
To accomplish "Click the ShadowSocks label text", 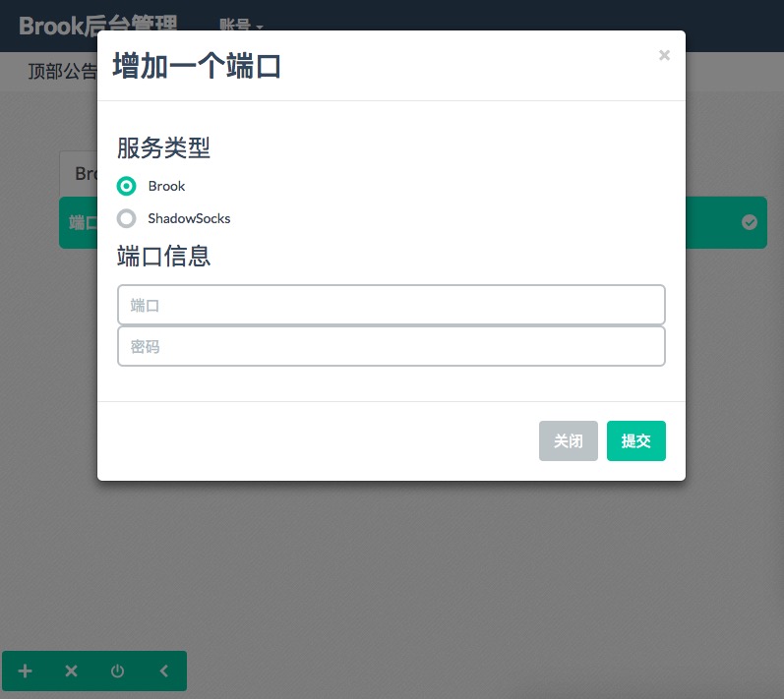I will pyautogui.click(x=189, y=218).
